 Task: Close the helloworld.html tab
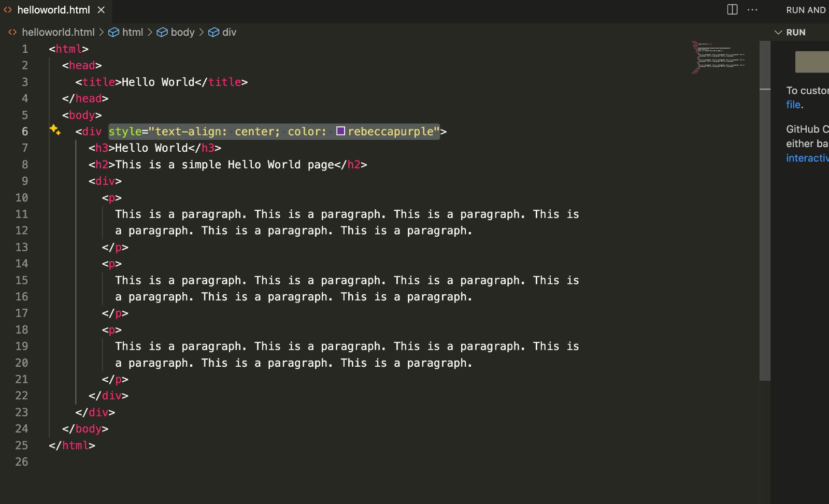pos(101,10)
